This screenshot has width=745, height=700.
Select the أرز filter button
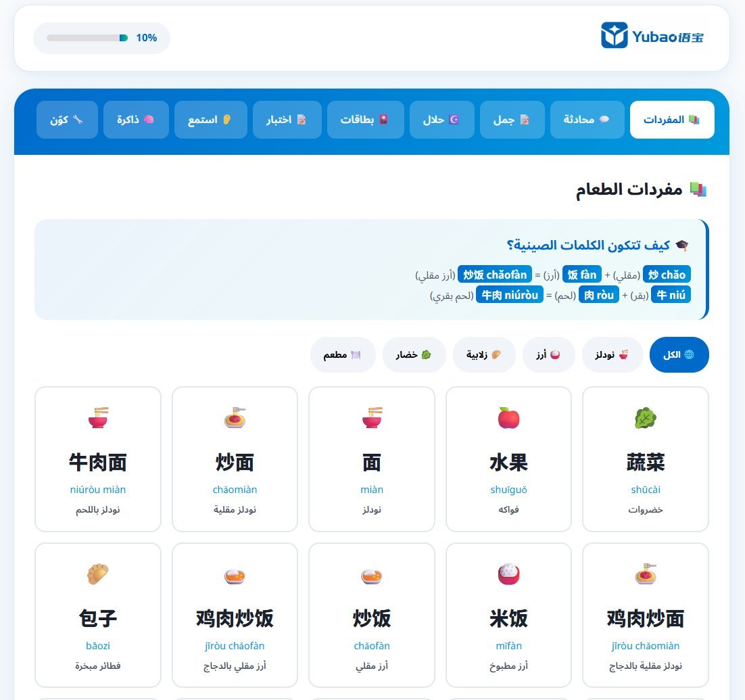click(x=548, y=355)
